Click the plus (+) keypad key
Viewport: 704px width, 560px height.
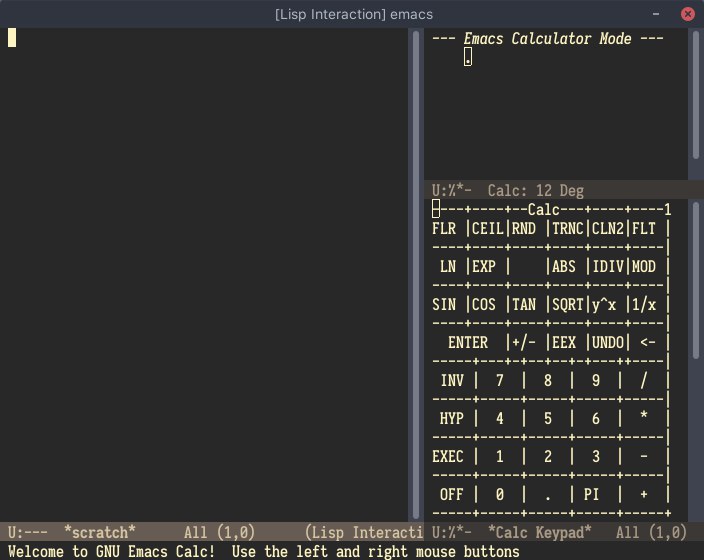[643, 494]
